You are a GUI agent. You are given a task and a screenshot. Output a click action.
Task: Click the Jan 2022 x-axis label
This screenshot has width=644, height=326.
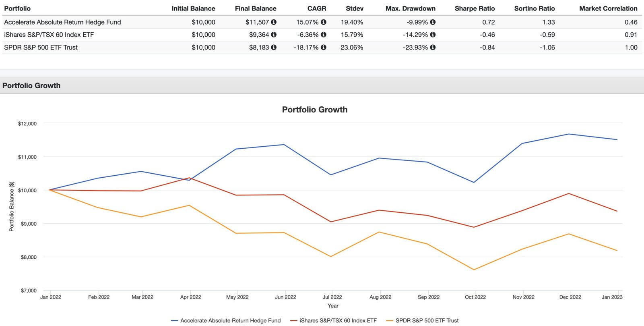tap(51, 297)
